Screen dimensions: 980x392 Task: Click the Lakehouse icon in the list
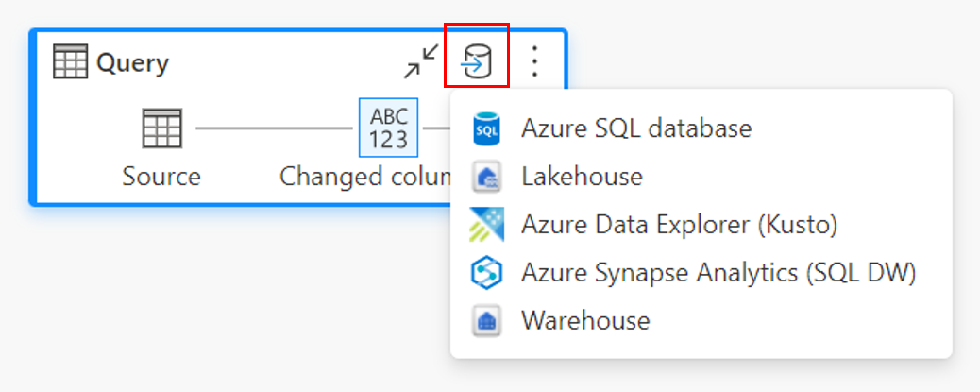click(x=487, y=177)
